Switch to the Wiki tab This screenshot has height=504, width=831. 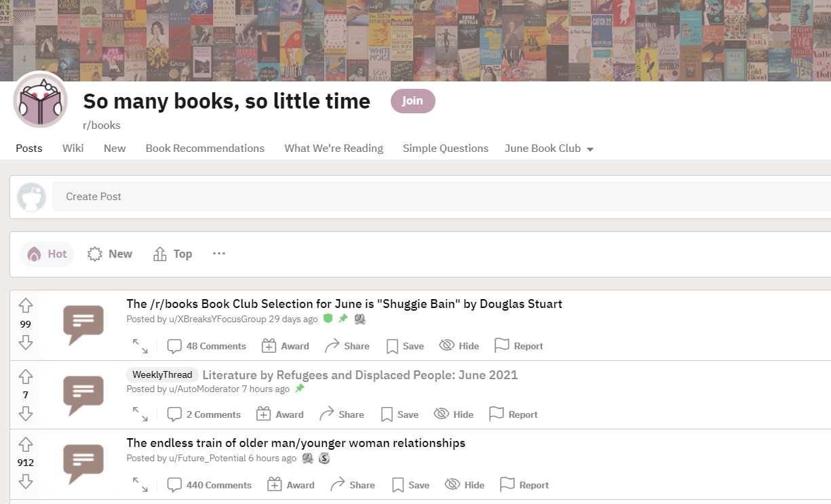73,149
